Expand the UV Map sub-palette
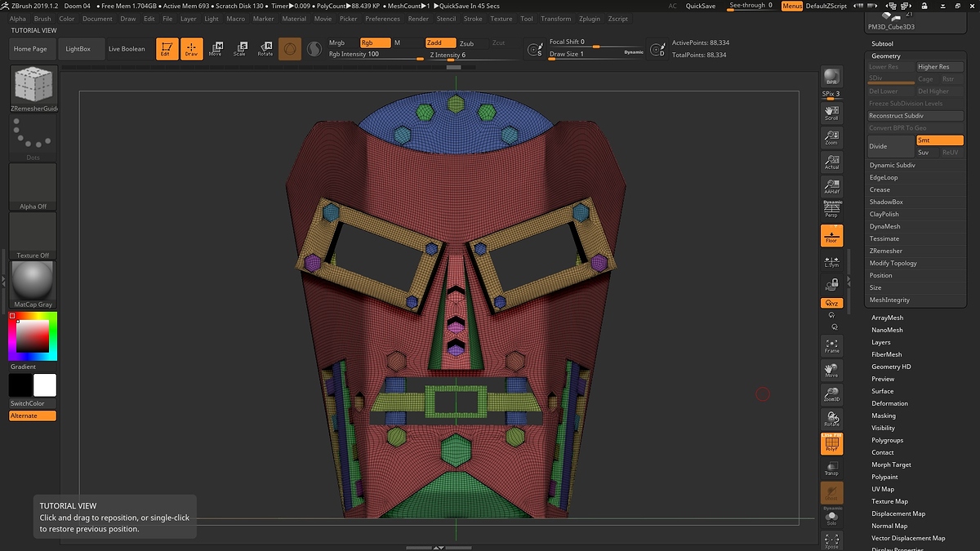Screen dimensions: 980x551 click(883, 489)
